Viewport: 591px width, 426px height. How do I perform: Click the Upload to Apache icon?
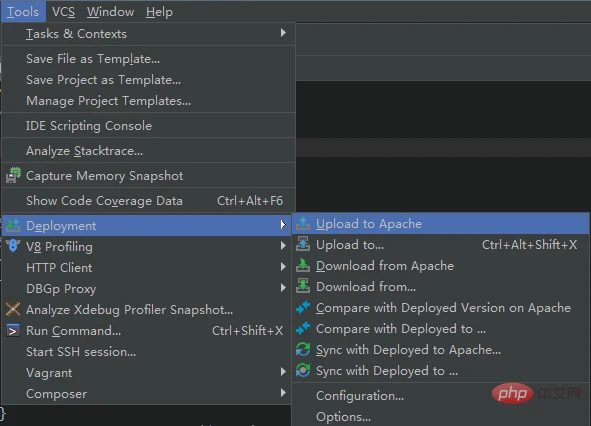[303, 224]
